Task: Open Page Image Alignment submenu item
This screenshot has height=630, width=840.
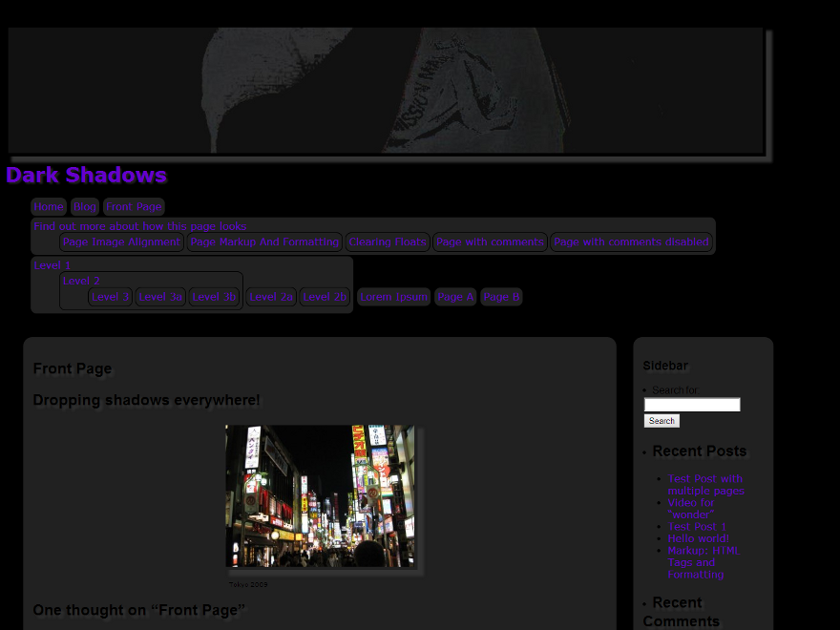Action: pyautogui.click(x=121, y=242)
